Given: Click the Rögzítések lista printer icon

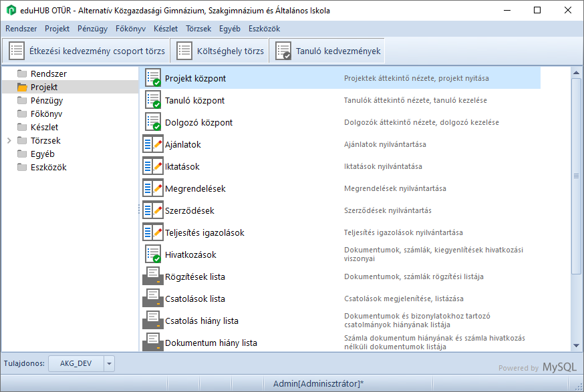Looking at the screenshot, I should point(153,276).
